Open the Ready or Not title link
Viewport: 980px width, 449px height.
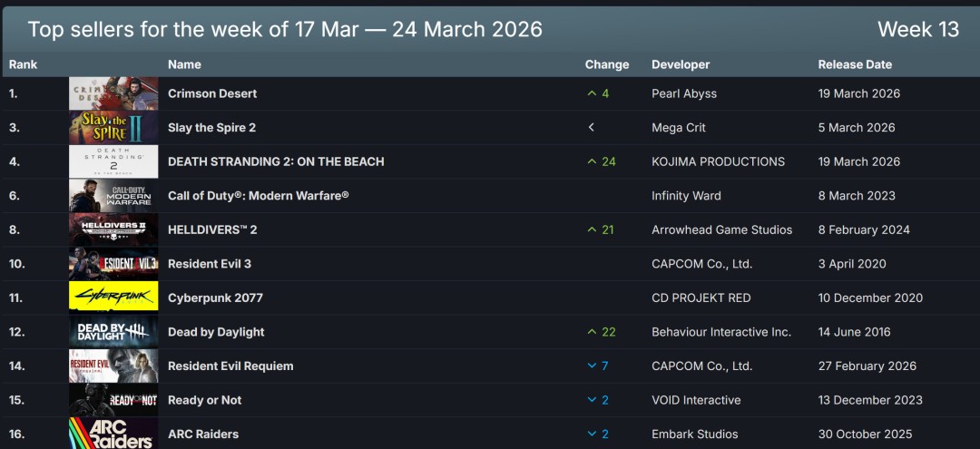coord(205,400)
